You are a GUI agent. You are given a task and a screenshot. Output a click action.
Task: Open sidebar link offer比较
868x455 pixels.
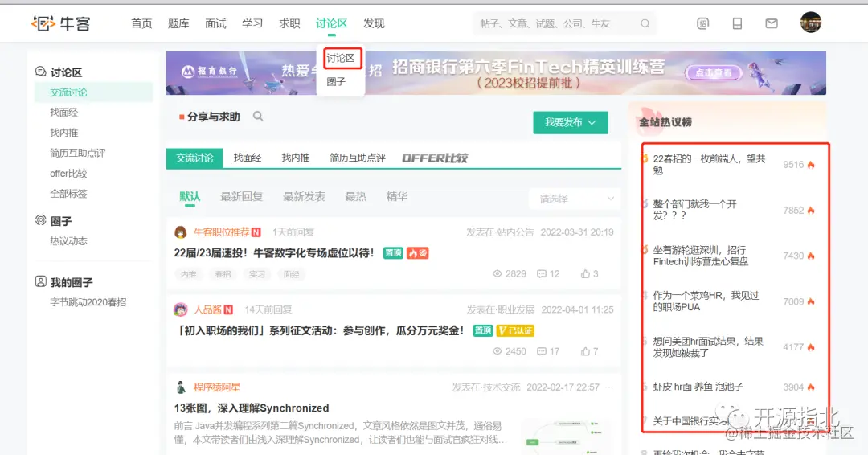click(x=68, y=174)
